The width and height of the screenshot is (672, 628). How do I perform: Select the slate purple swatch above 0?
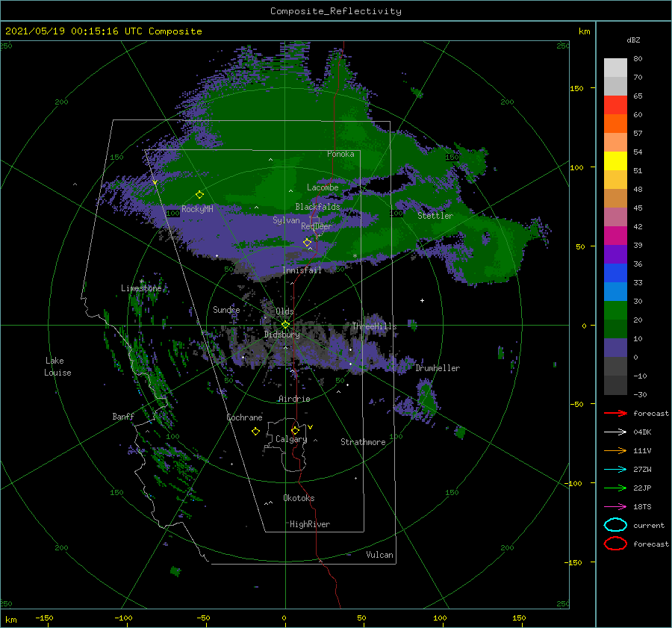pos(615,347)
